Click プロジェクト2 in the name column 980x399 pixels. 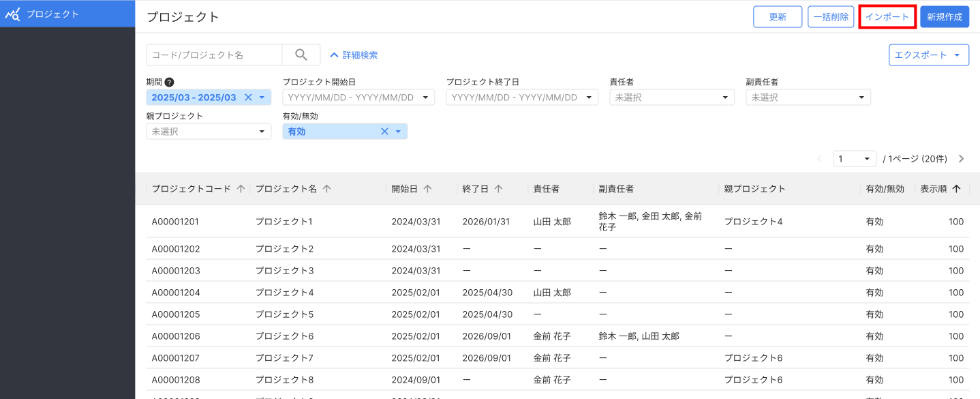[x=284, y=249]
